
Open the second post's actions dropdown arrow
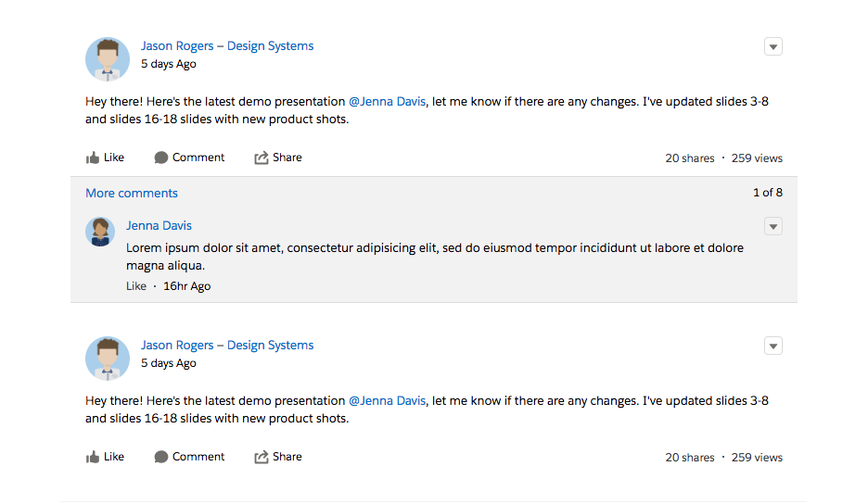[773, 346]
